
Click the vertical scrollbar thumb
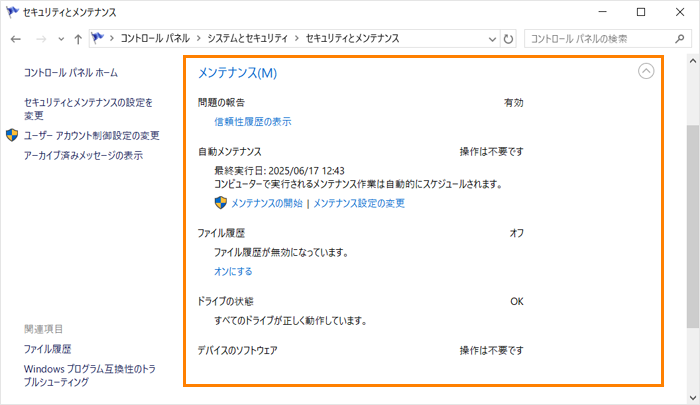click(693, 226)
